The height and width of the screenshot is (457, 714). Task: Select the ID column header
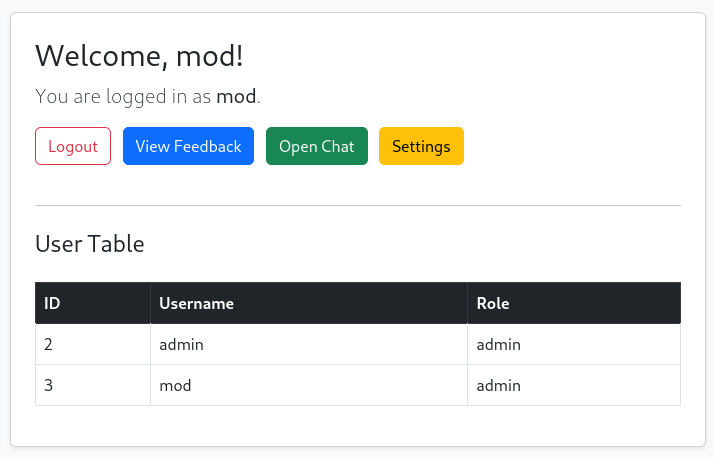click(x=93, y=303)
